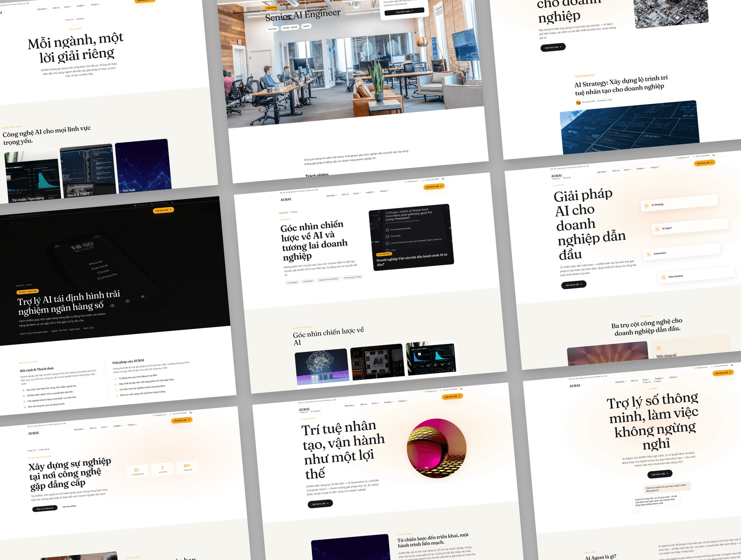Select Dịch vụ in the 'Trí tuệ nhân tạo' page nav
Image resolution: width=741 pixels, height=560 pixels.
tap(364, 404)
